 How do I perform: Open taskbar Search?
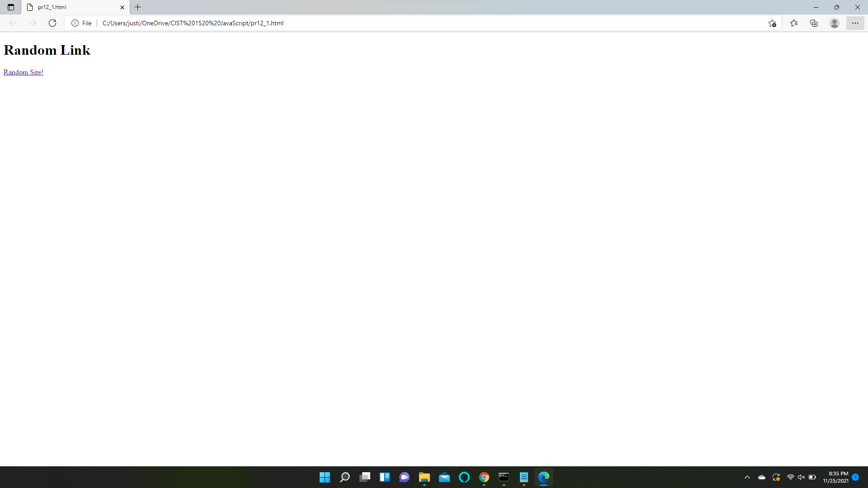click(345, 477)
